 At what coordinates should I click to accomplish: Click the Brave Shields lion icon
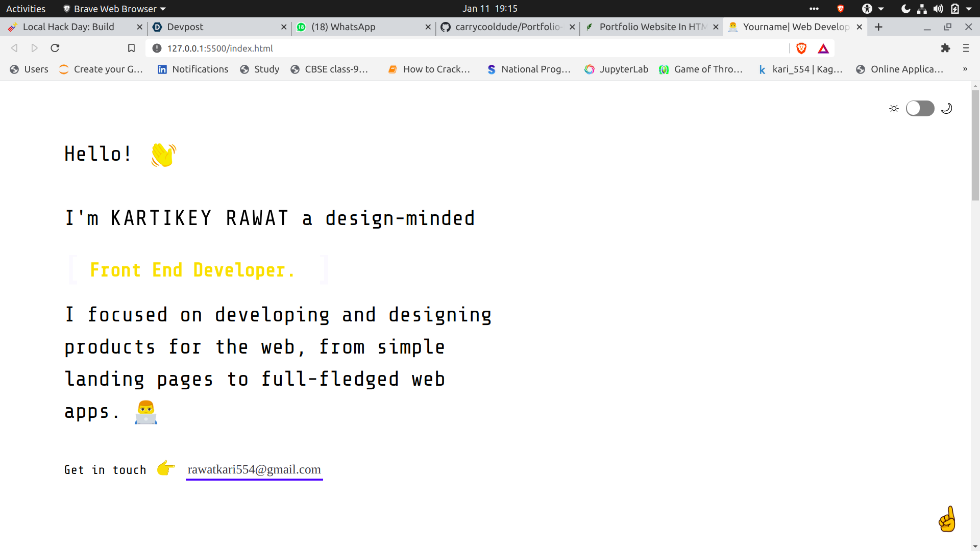801,48
